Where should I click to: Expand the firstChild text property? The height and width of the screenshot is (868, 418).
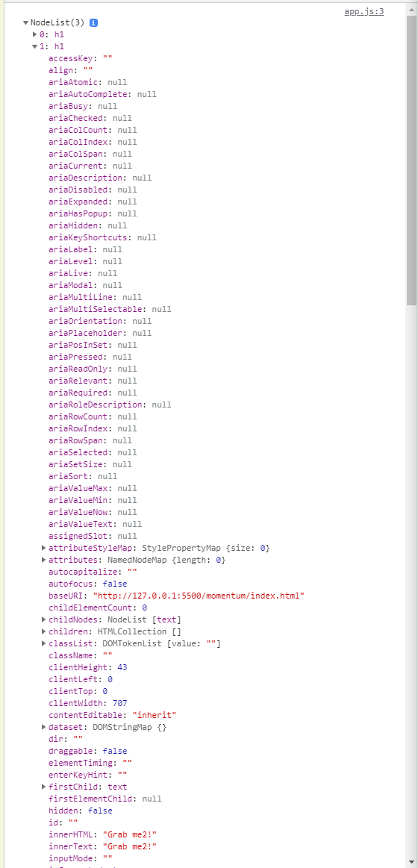click(x=44, y=787)
